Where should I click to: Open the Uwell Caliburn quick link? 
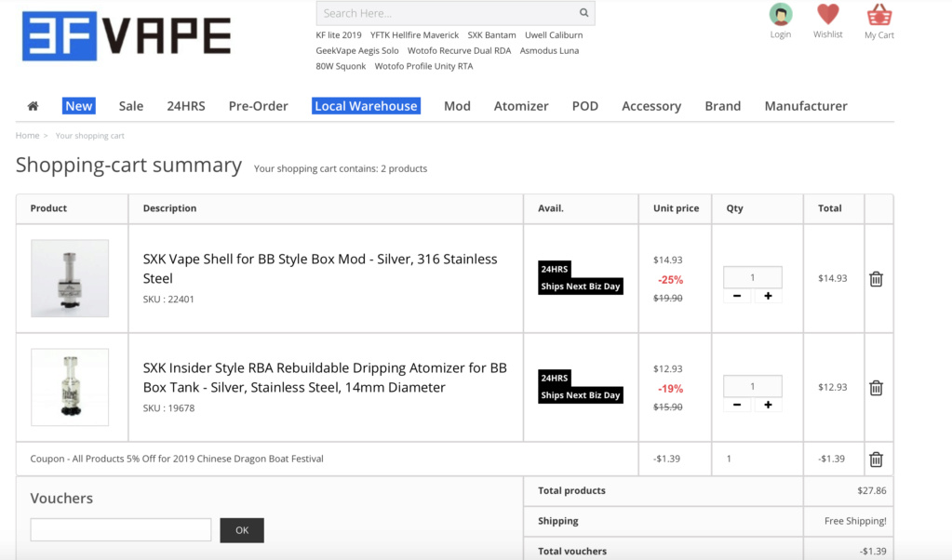(x=554, y=35)
